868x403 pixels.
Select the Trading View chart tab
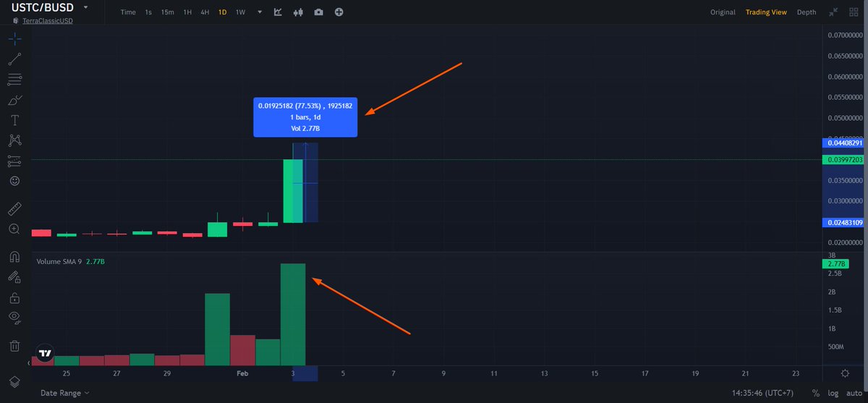766,12
